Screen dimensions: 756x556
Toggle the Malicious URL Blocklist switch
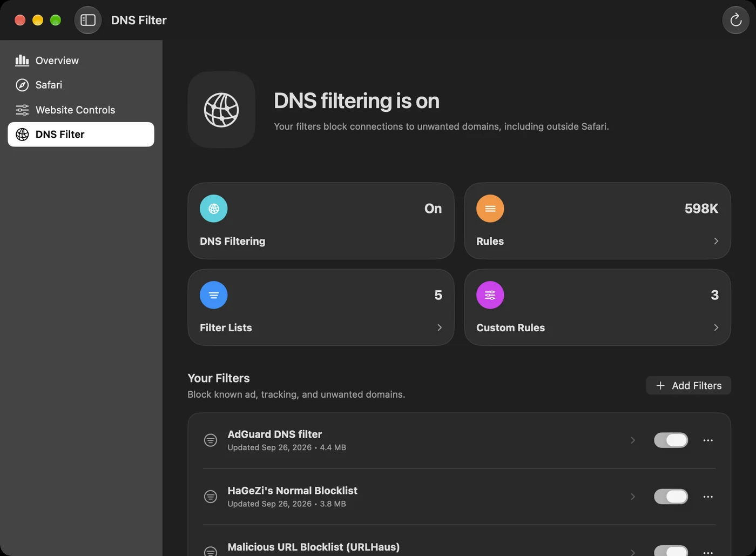(x=671, y=551)
